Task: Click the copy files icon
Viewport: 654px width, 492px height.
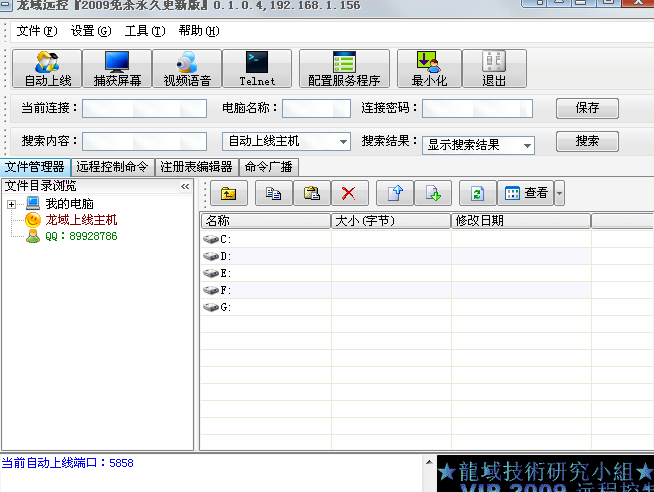Action: pyautogui.click(x=274, y=193)
